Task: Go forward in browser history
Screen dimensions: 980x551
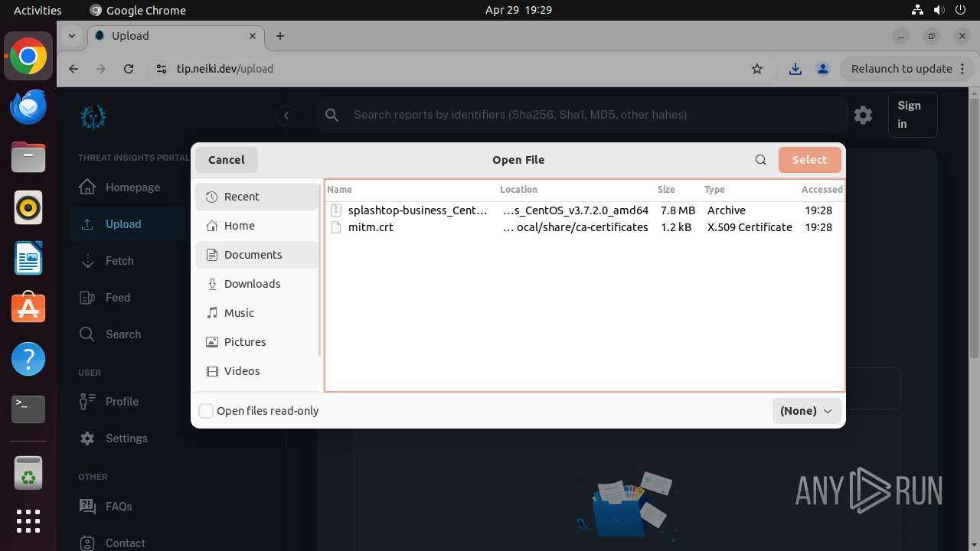Action: tap(101, 69)
